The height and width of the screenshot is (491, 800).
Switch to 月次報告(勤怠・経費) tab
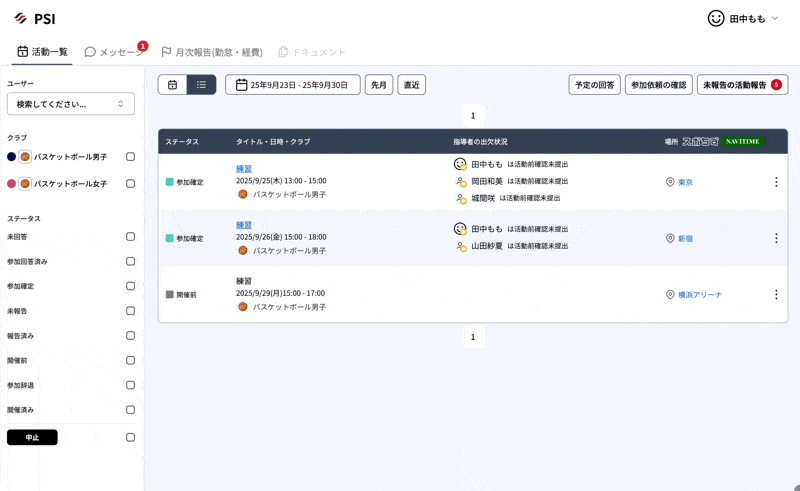click(x=211, y=52)
